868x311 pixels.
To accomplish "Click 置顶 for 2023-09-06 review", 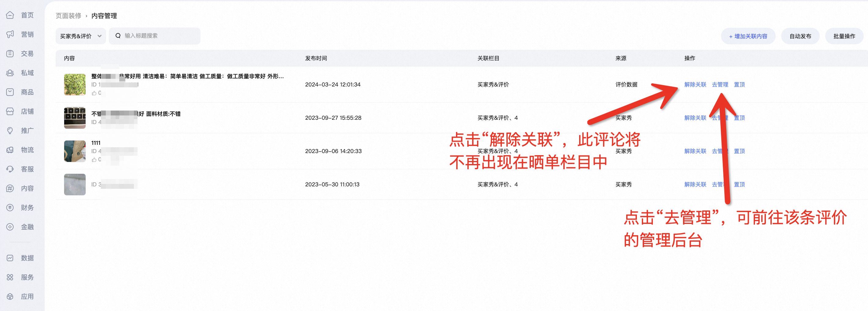I will point(739,151).
